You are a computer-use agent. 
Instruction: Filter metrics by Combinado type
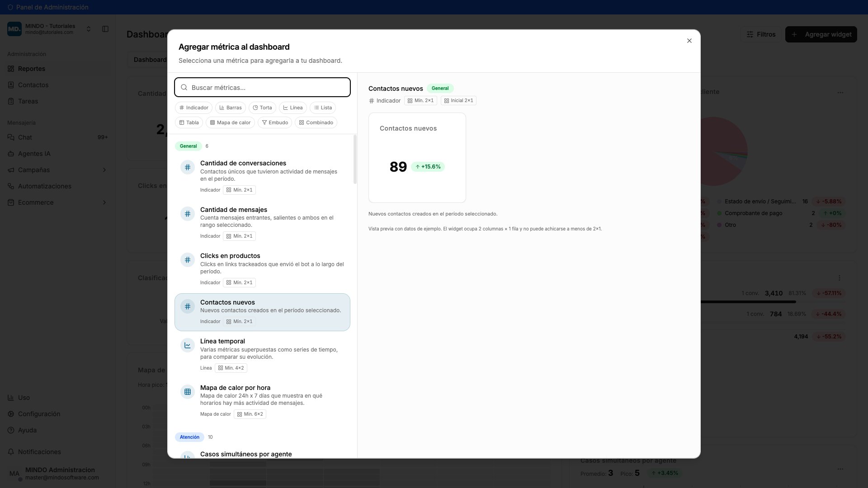pos(316,122)
